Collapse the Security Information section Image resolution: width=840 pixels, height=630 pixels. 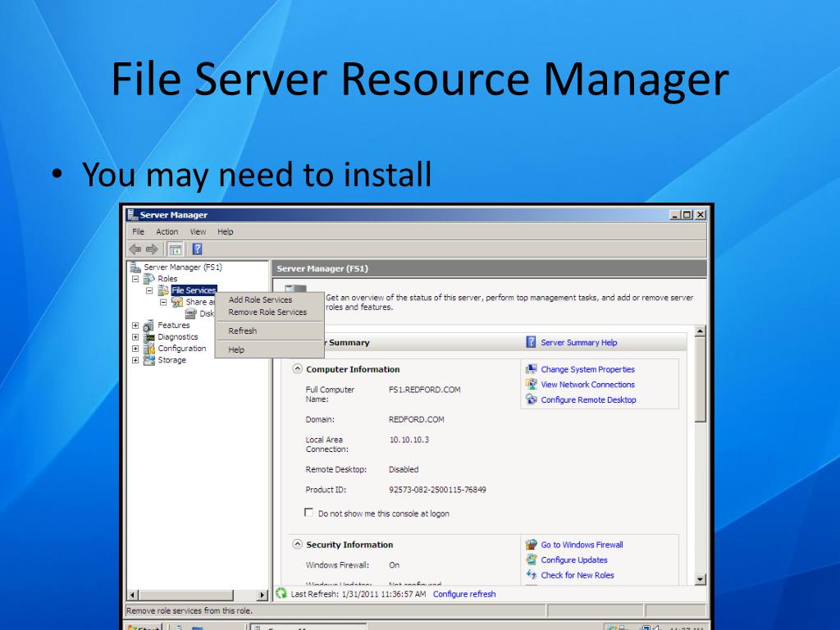click(297, 544)
